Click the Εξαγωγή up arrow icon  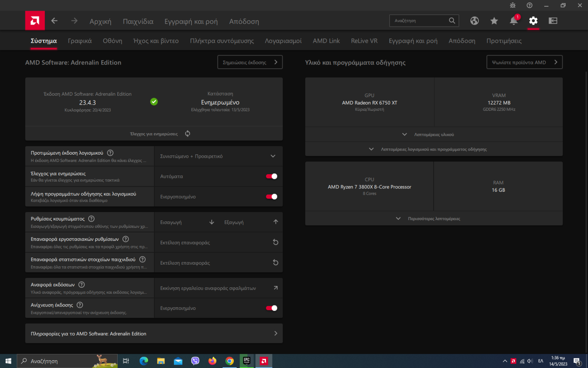point(276,222)
